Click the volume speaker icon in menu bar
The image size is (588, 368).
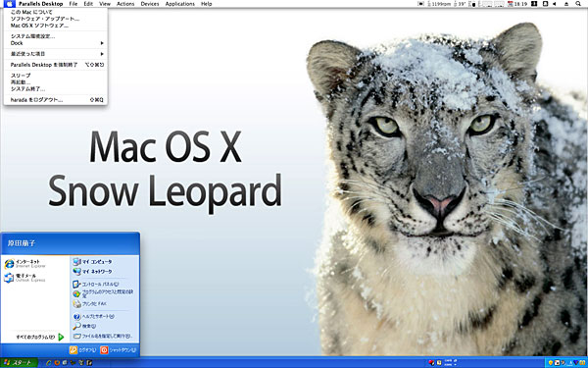tap(555, 4)
